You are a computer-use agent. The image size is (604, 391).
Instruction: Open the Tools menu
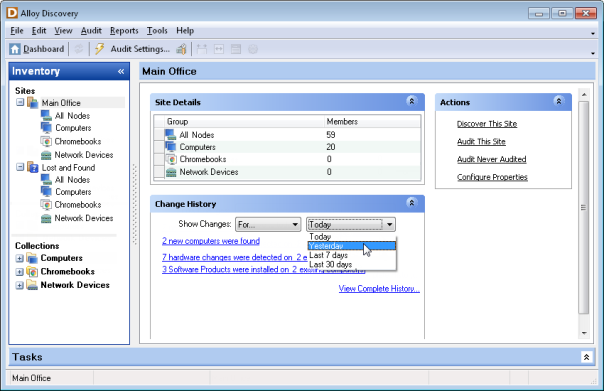point(157,31)
